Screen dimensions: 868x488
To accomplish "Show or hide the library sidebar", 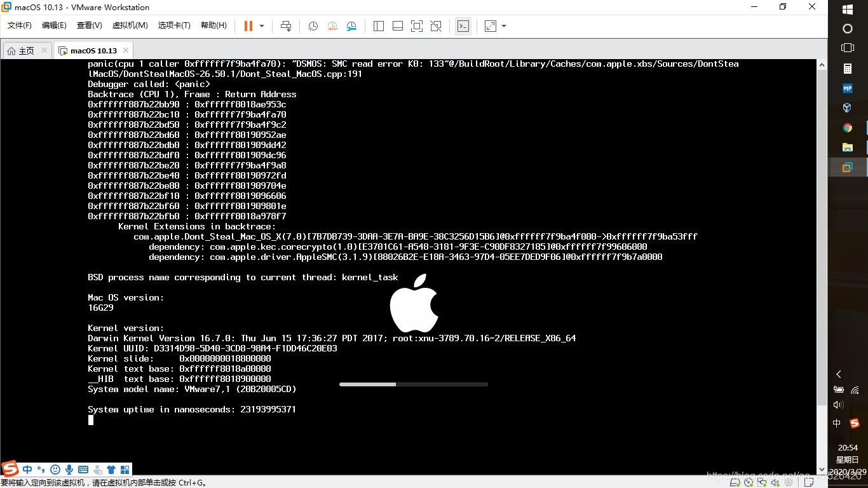I will [x=379, y=26].
